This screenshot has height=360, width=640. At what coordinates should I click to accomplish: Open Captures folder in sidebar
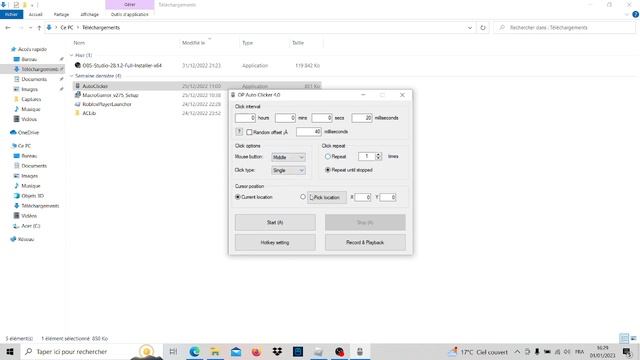(x=31, y=99)
